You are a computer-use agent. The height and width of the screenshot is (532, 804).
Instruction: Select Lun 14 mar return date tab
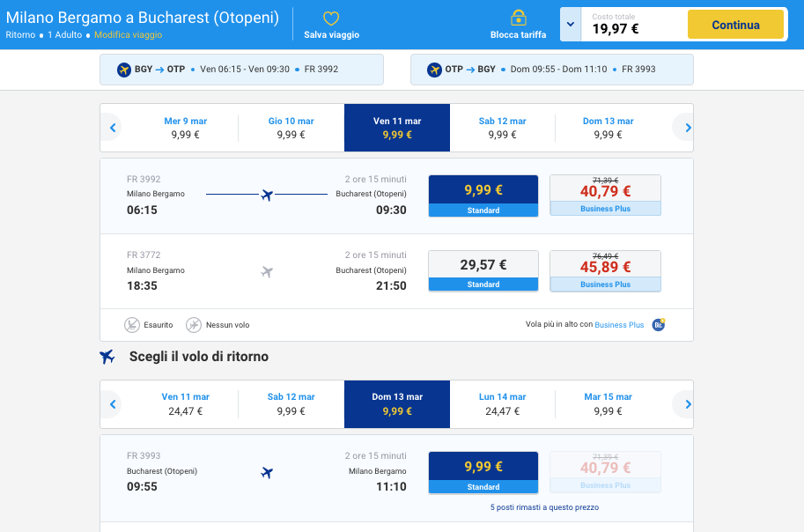point(502,404)
